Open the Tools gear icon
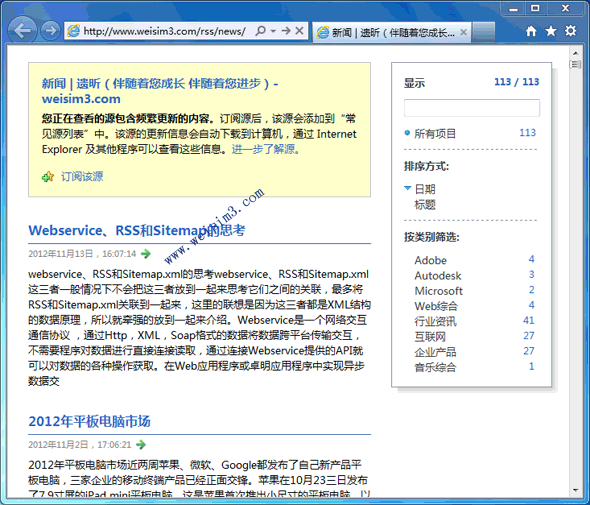Screen dimensions: 590x505 (570, 31)
